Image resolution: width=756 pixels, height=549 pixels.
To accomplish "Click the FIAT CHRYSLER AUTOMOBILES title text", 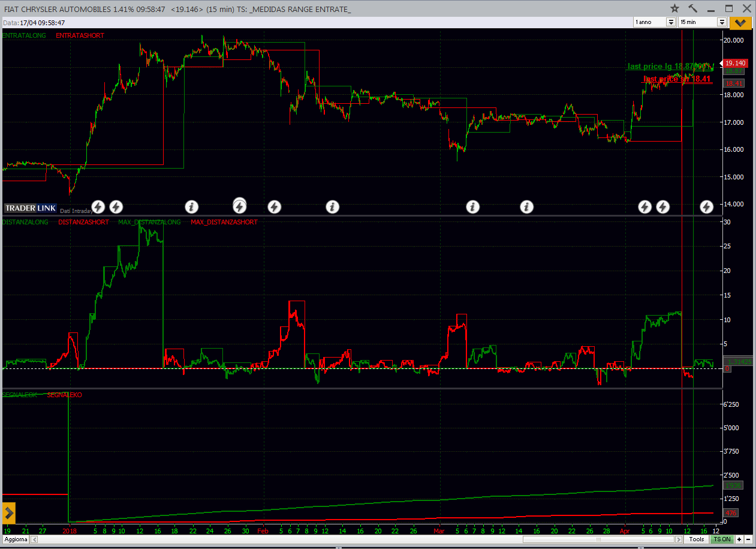I will click(x=57, y=9).
